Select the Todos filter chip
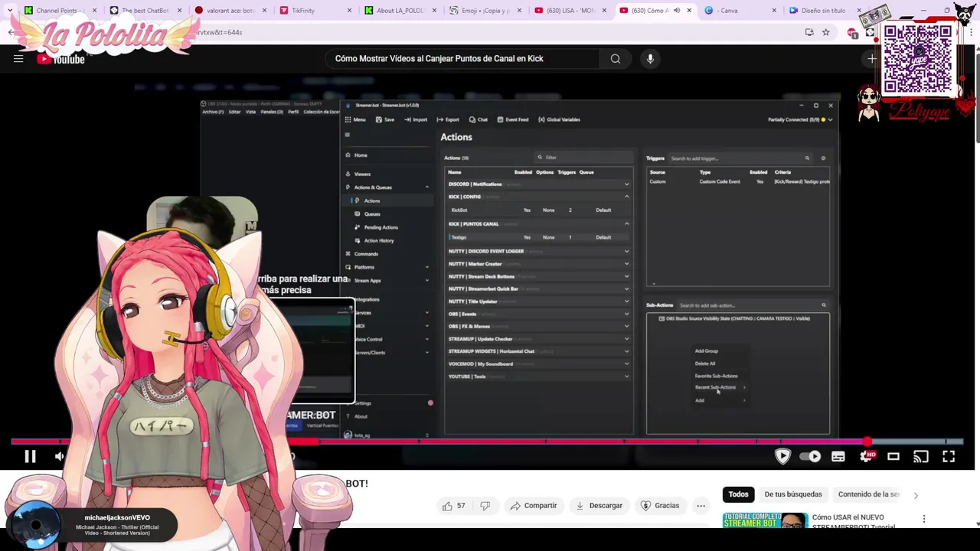The width and height of the screenshot is (980, 551). point(738,494)
